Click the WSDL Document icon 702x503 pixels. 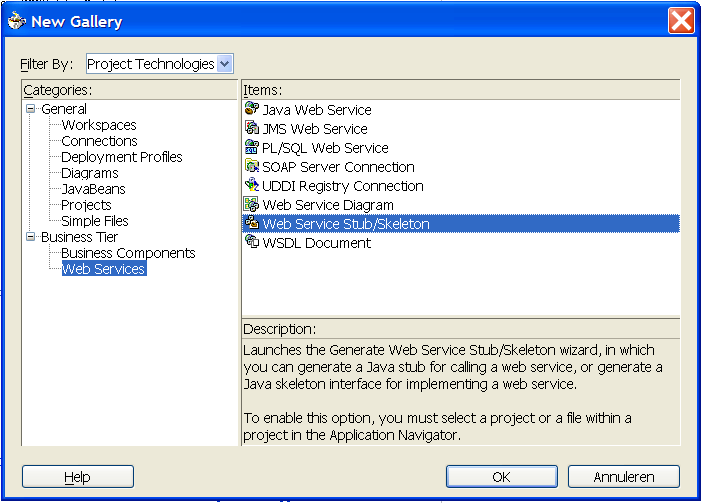pos(252,243)
